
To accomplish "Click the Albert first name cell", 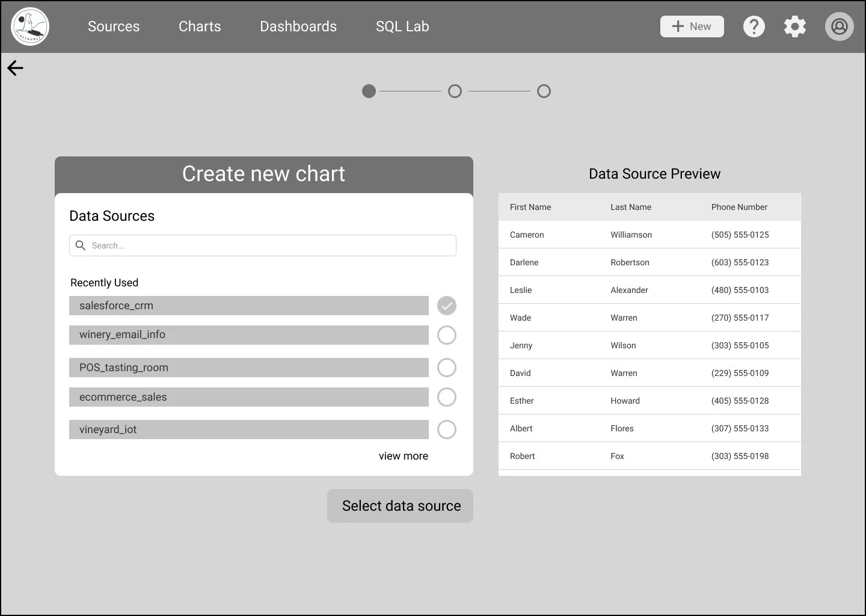I will click(521, 428).
